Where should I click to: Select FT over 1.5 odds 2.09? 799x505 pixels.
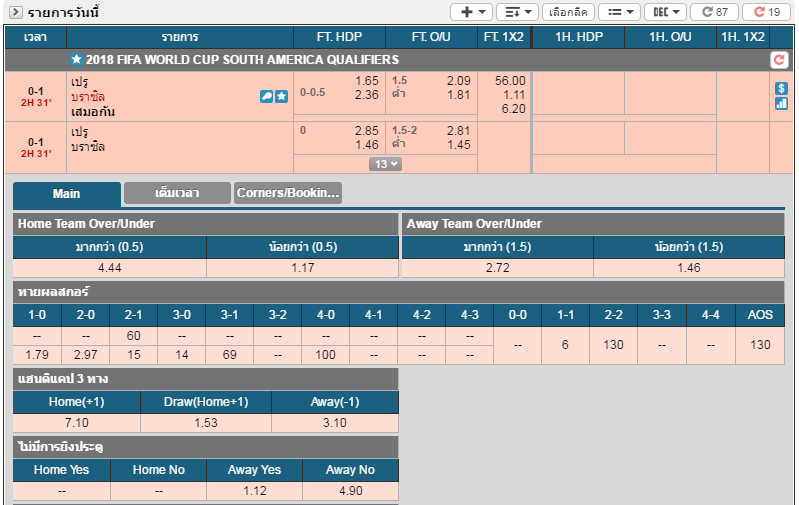[458, 81]
